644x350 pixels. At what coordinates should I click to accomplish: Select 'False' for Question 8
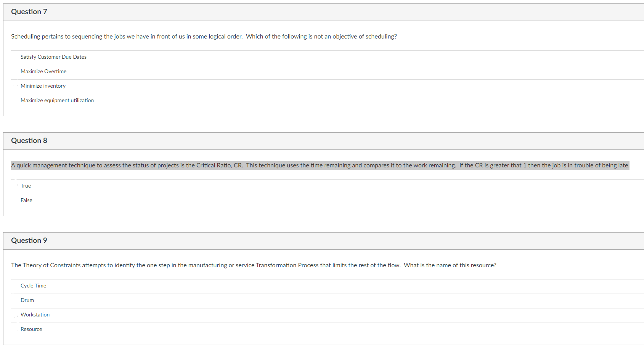point(26,200)
